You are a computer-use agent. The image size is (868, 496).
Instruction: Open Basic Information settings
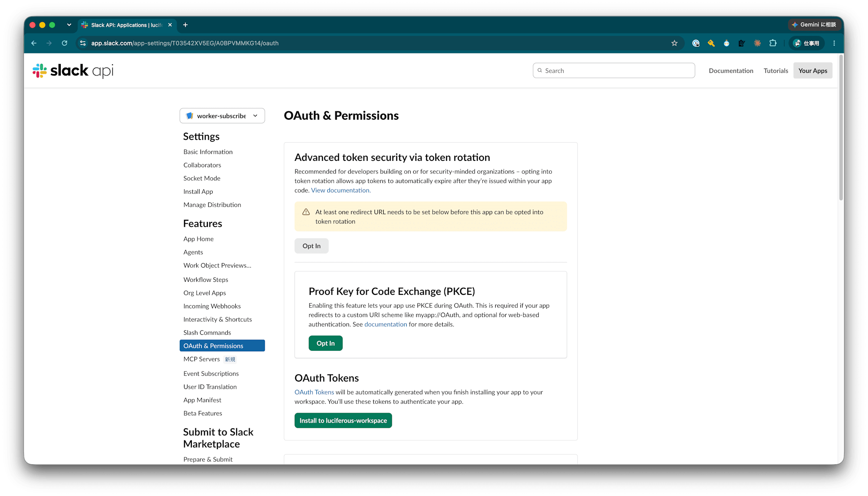pos(208,152)
